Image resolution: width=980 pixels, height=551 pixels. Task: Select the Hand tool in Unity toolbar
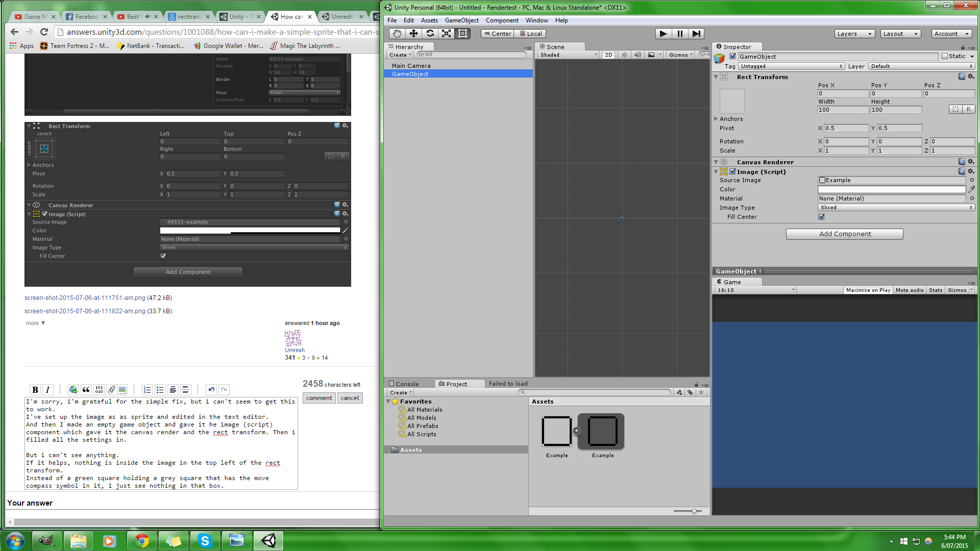(397, 34)
